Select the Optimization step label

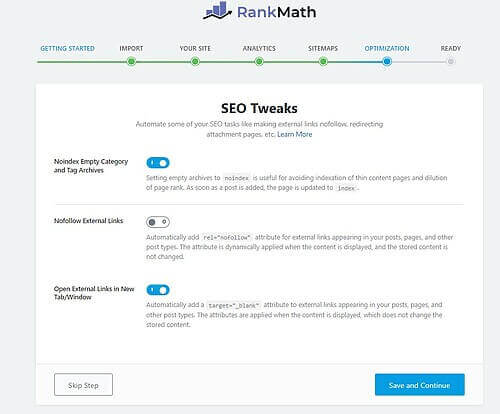point(387,48)
